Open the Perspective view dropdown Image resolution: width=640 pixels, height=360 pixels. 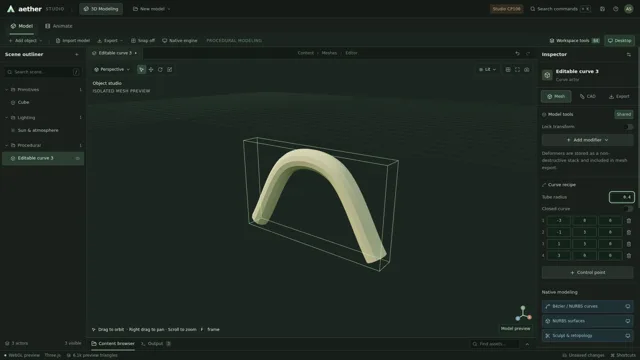pos(112,69)
